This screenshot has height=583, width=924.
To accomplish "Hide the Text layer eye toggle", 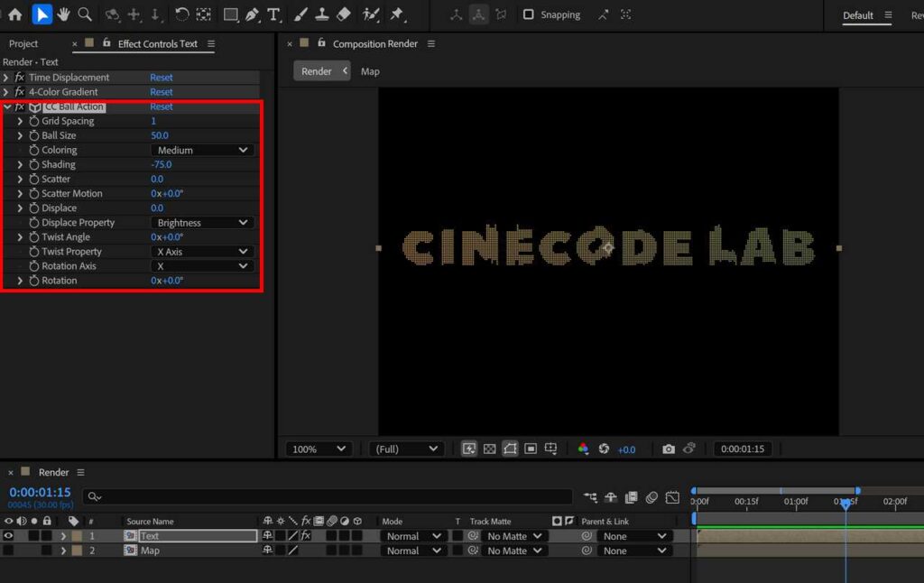I will click(8, 536).
